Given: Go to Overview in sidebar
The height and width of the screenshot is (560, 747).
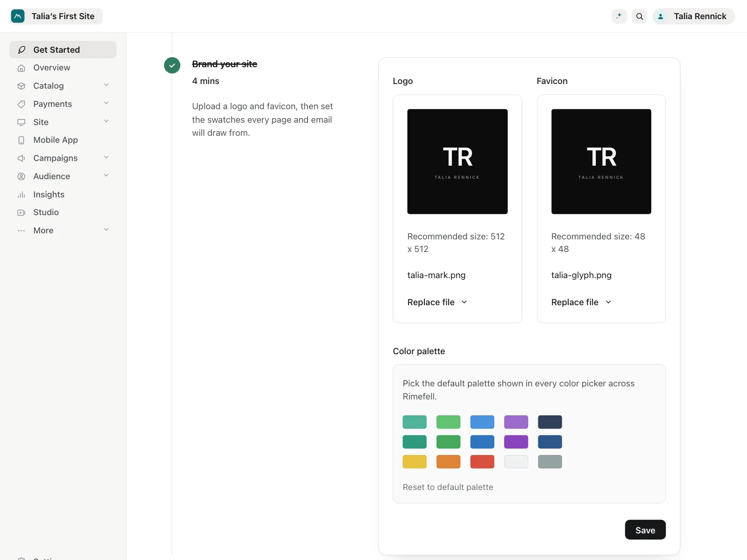Looking at the screenshot, I should (x=63, y=68).
